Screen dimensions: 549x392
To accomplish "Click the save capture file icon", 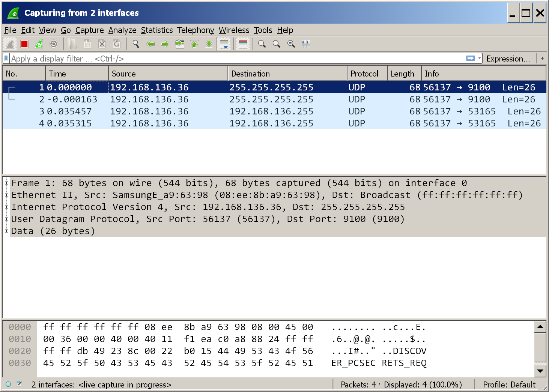I will pyautogui.click(x=87, y=44).
